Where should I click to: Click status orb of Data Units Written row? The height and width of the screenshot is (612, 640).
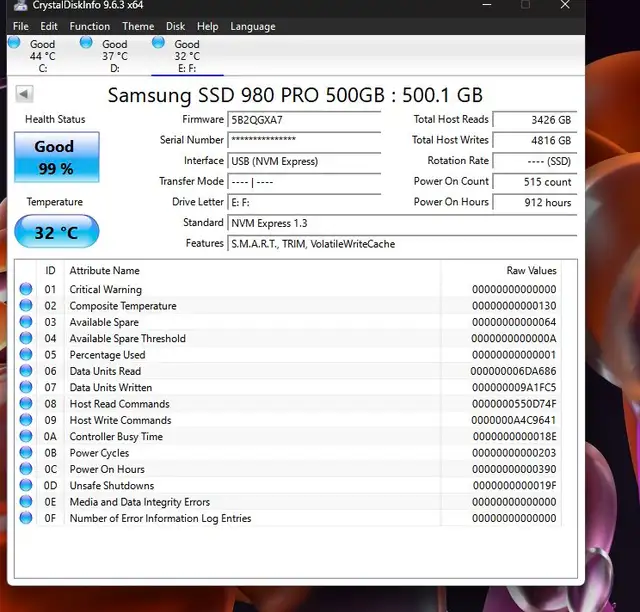point(26,387)
